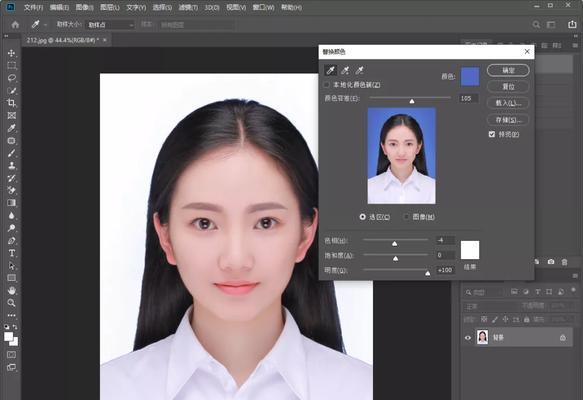Click the result color swatch
The height and width of the screenshot is (400, 583).
tap(470, 250)
